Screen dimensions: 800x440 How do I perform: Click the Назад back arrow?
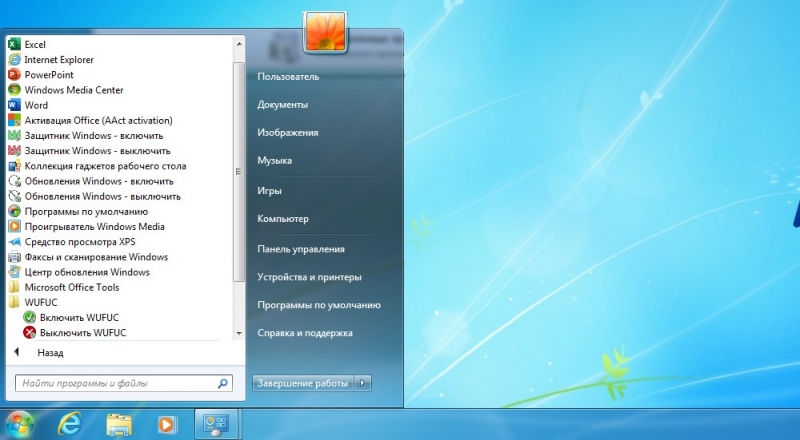16,352
